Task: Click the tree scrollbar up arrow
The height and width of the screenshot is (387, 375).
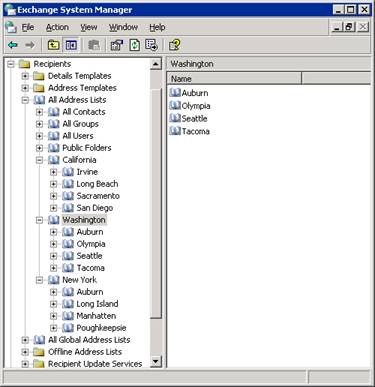Action: click(x=156, y=64)
